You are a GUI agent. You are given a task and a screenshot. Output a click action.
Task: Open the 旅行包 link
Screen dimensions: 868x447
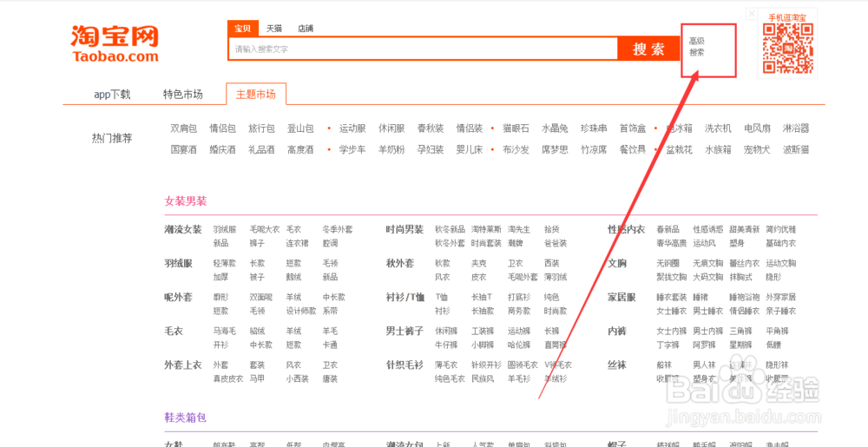tap(261, 128)
